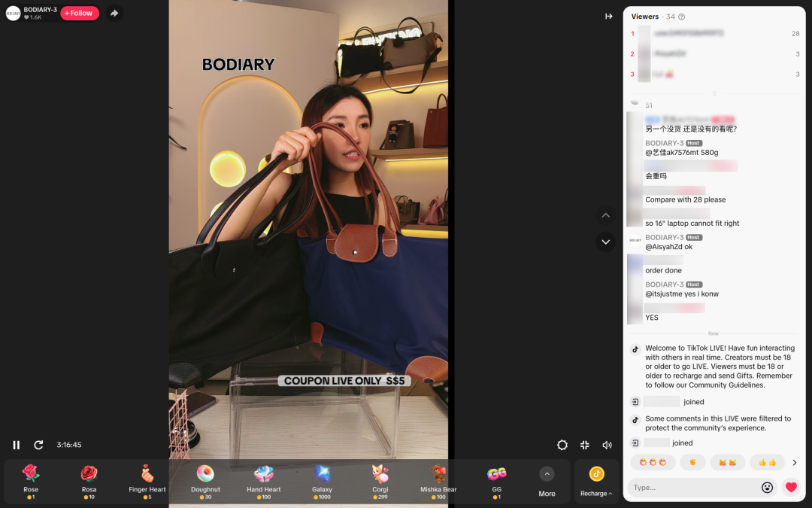Send a Galaxy gift
The image size is (812, 508).
point(322,482)
